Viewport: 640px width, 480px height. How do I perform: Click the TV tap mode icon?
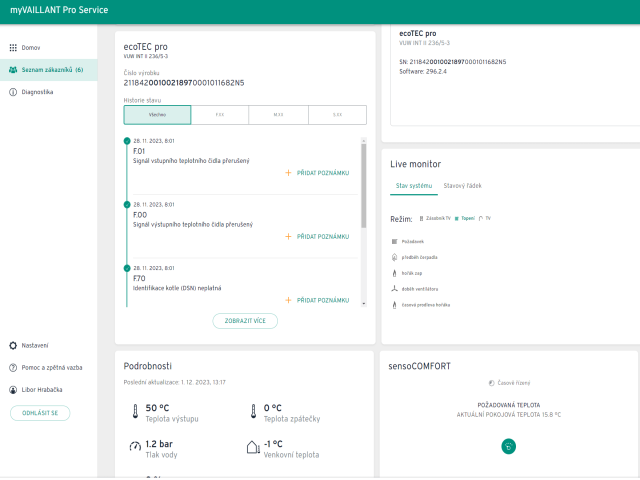[x=481, y=218]
